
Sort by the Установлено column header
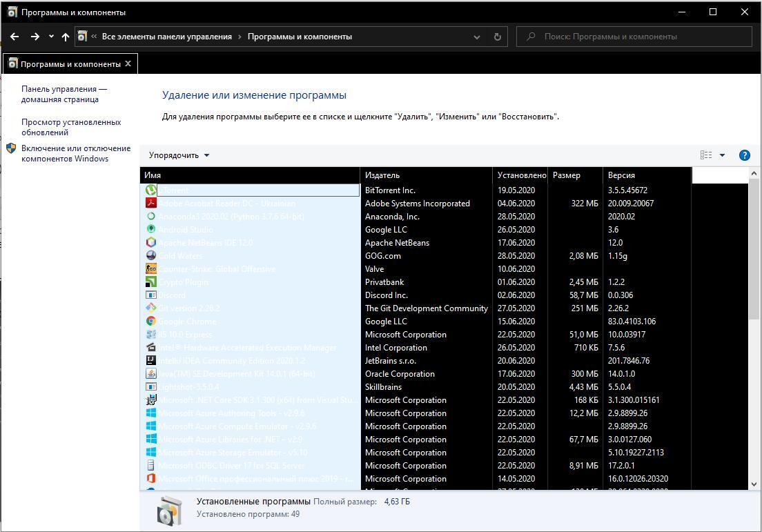pyautogui.click(x=520, y=175)
